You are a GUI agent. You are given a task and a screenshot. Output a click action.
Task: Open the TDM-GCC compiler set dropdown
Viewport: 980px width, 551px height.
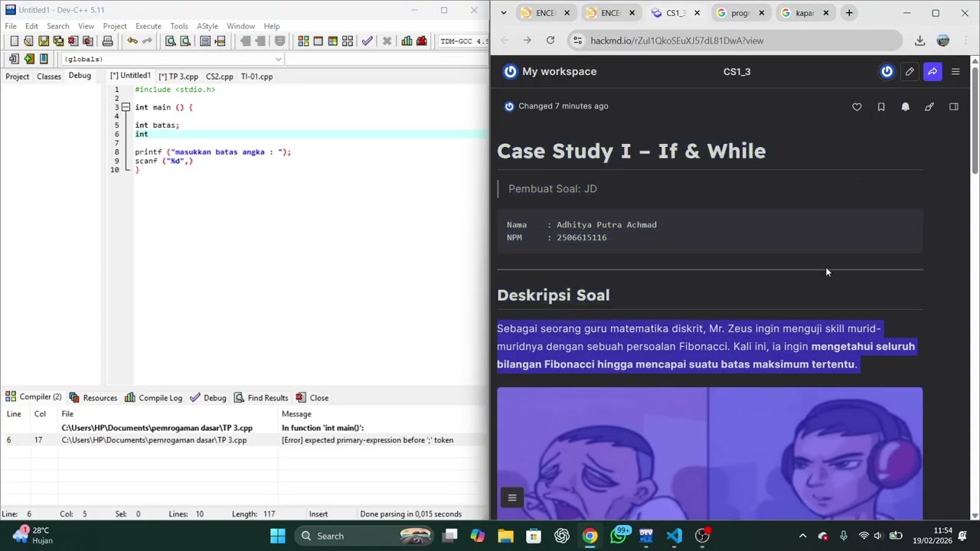coord(464,41)
